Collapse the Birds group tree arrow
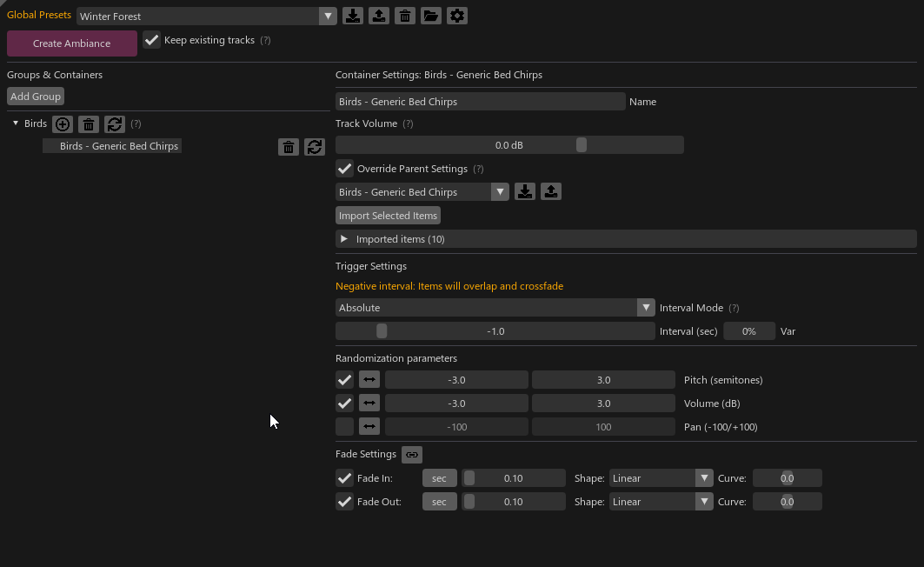Viewport: 924px width, 567px height. [x=16, y=123]
